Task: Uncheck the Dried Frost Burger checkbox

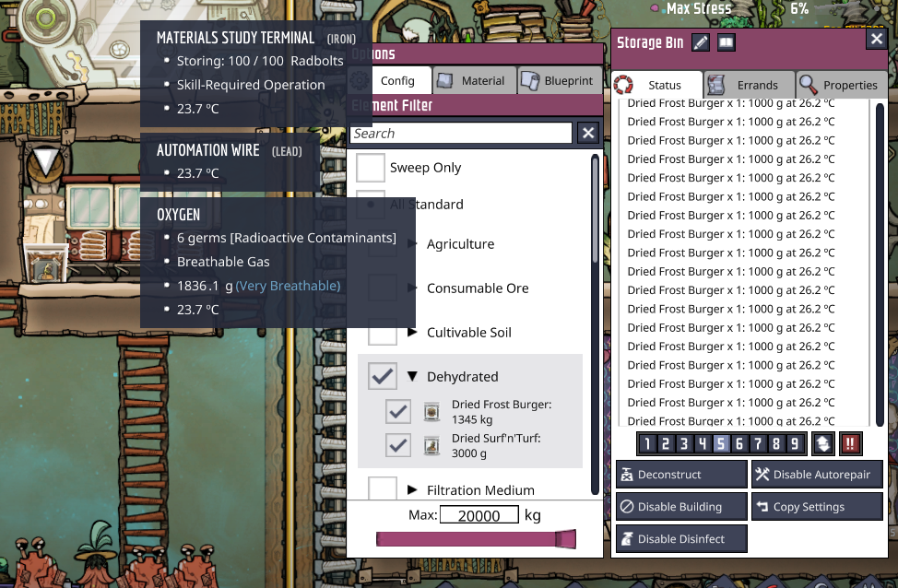Action: (x=398, y=411)
